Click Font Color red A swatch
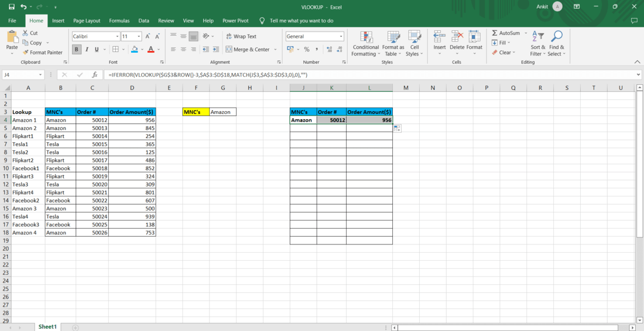This screenshot has height=331, width=644. click(x=150, y=49)
